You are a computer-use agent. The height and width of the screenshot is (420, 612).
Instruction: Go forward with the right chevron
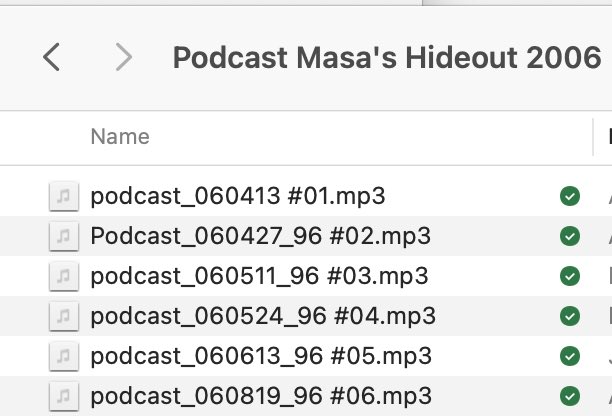coord(124,57)
